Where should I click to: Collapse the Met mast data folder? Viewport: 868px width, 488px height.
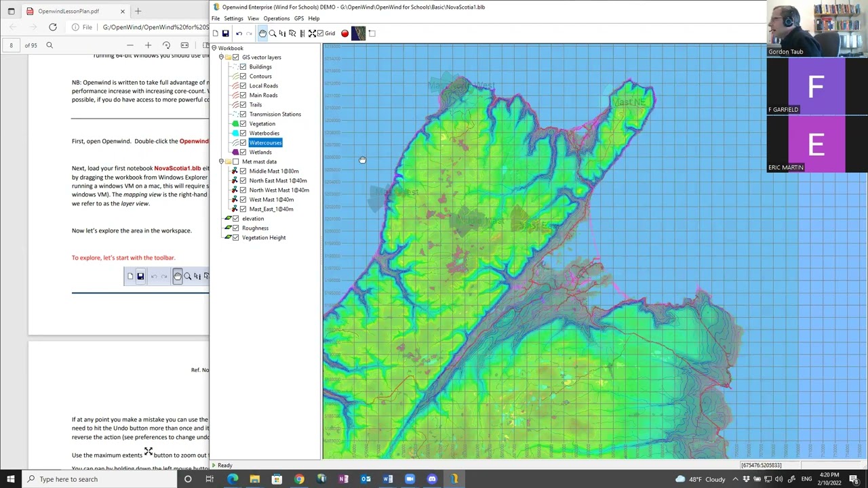[x=221, y=161]
